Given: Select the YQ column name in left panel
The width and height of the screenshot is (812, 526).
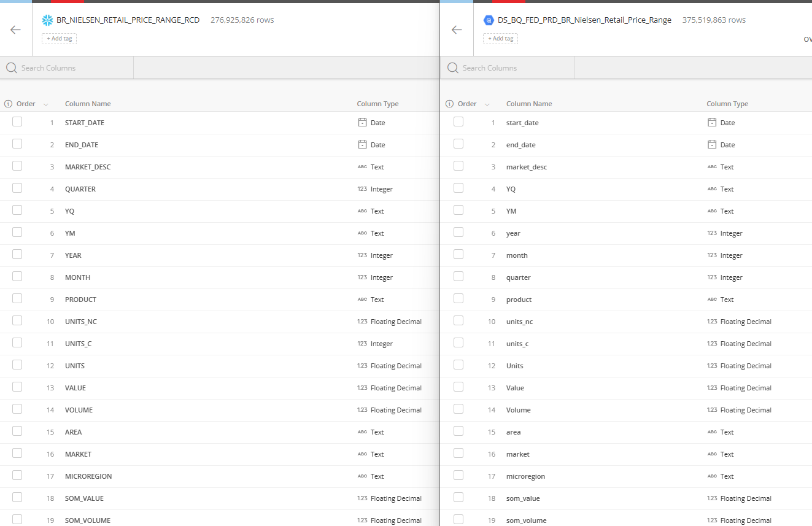Looking at the screenshot, I should [69, 211].
